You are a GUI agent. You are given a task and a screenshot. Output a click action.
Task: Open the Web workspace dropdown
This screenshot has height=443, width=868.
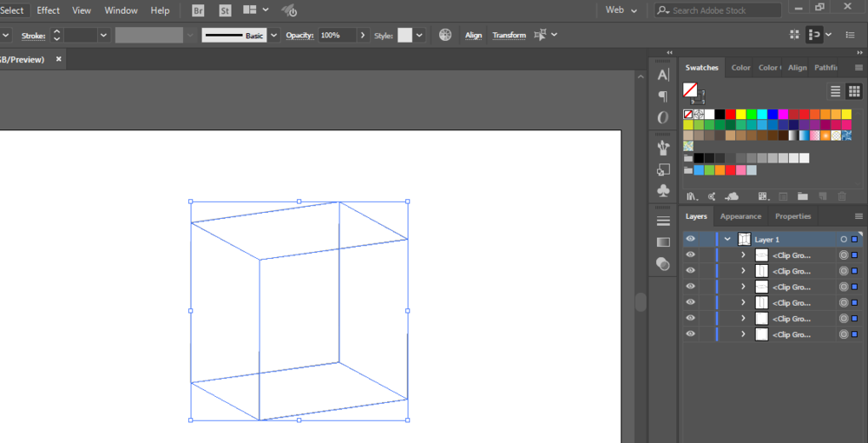[x=621, y=10]
